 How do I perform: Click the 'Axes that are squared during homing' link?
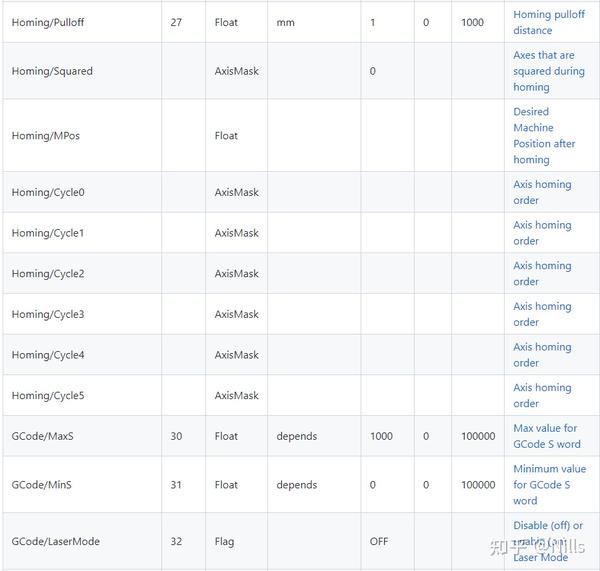[x=548, y=71]
